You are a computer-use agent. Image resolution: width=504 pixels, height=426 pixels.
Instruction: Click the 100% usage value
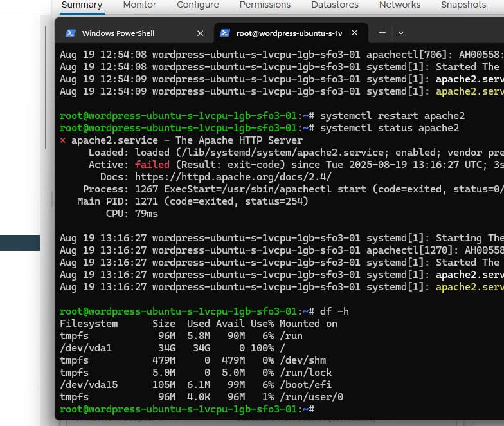(x=262, y=348)
